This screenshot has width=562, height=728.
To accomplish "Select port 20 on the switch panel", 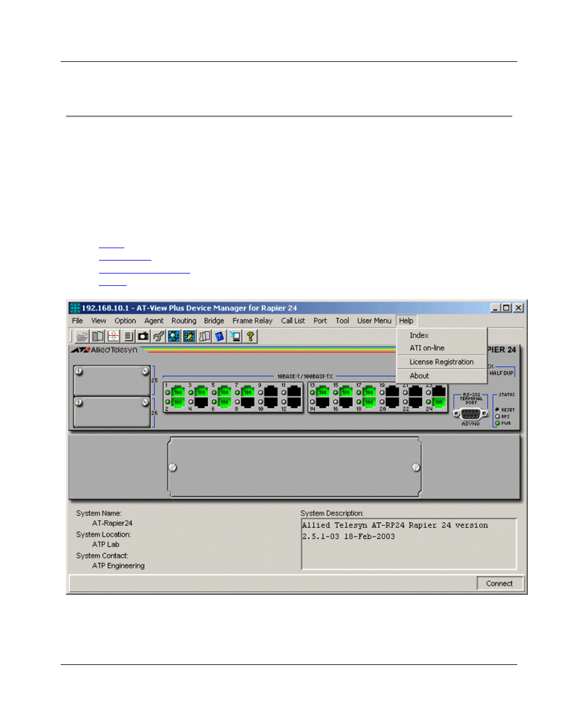I will click(x=392, y=402).
